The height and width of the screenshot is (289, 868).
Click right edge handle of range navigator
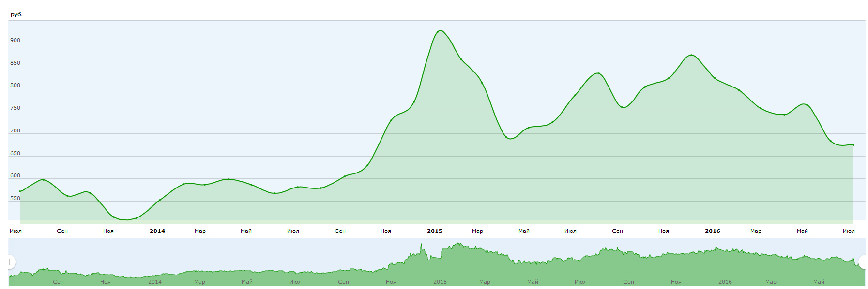(x=863, y=262)
